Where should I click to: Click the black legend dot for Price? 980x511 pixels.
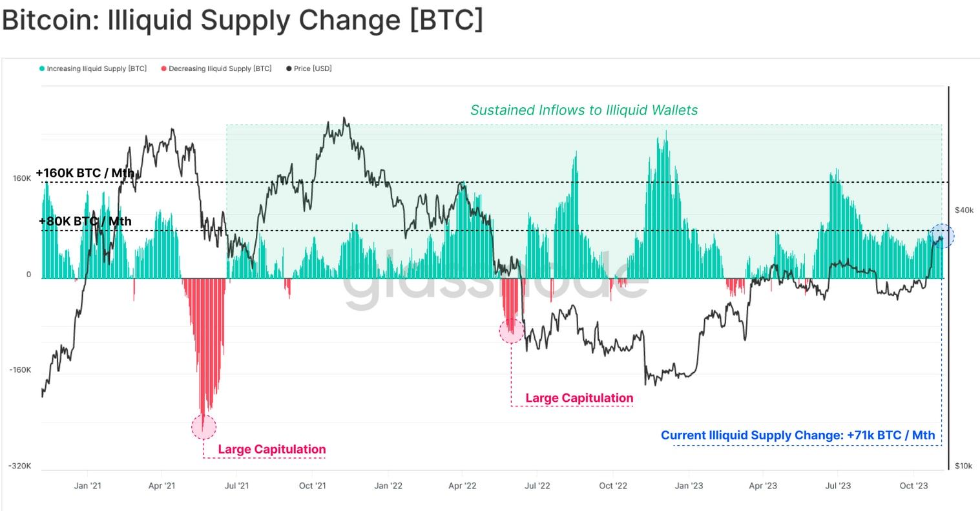point(289,68)
